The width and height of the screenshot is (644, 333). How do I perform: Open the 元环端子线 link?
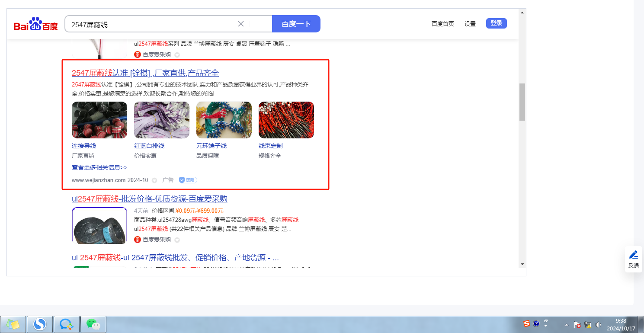tap(211, 146)
